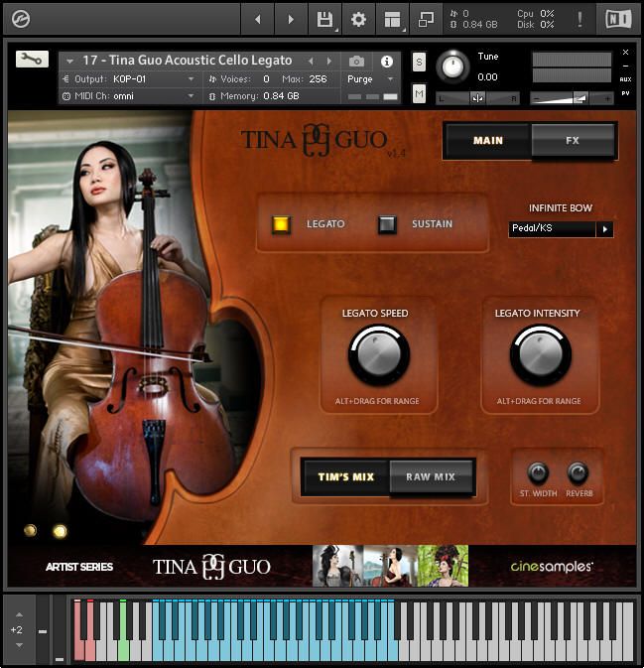
Task: Click the INFINITE BOW label
Action: (x=561, y=207)
